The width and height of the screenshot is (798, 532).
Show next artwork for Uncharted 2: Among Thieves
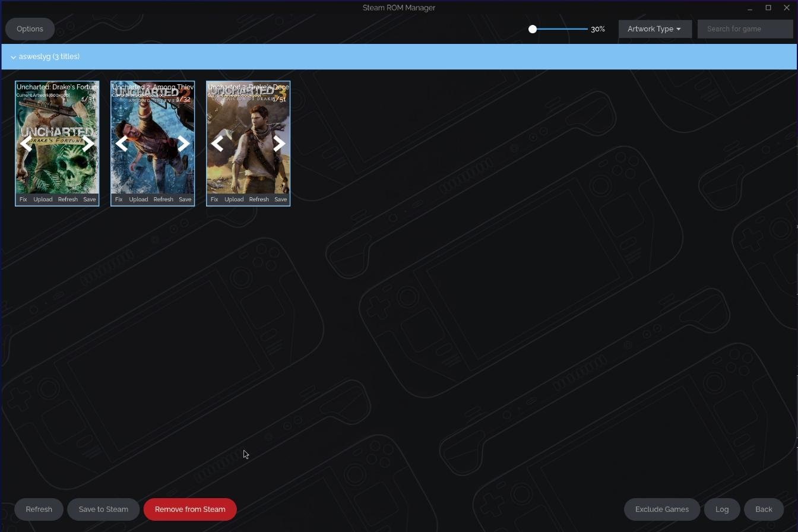coord(183,144)
